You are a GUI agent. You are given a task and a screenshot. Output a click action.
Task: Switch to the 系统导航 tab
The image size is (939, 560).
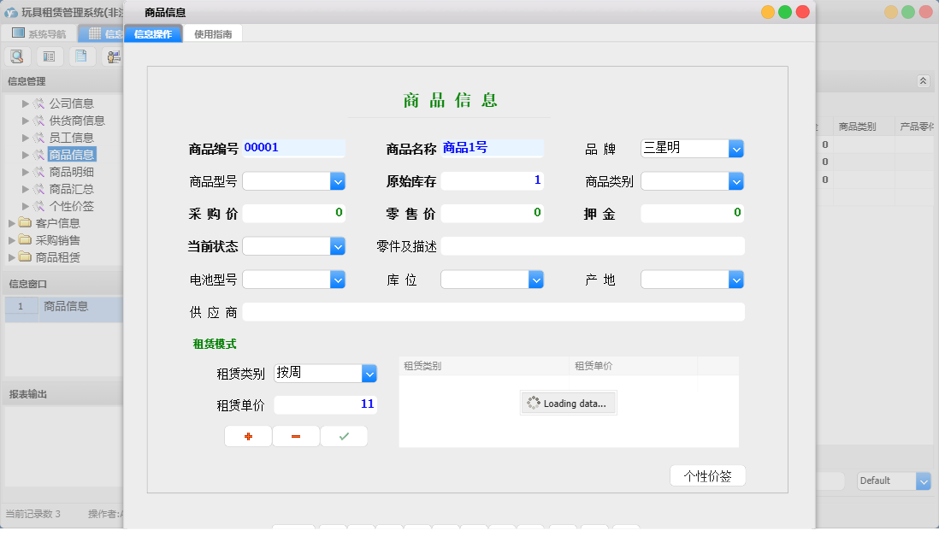click(x=38, y=34)
